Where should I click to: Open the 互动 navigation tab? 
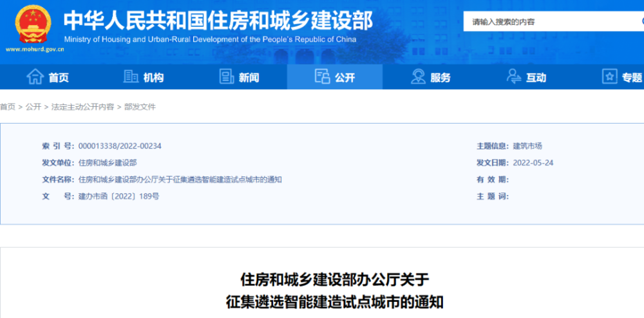point(526,77)
